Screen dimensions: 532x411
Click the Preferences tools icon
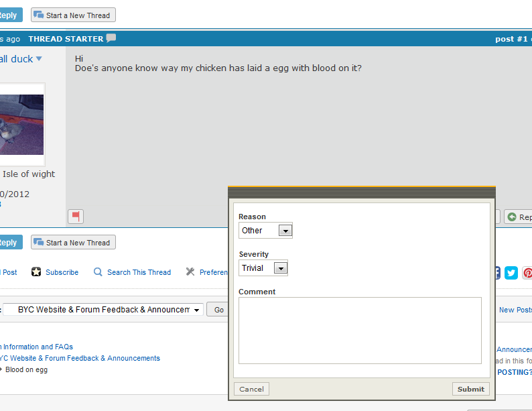190,272
